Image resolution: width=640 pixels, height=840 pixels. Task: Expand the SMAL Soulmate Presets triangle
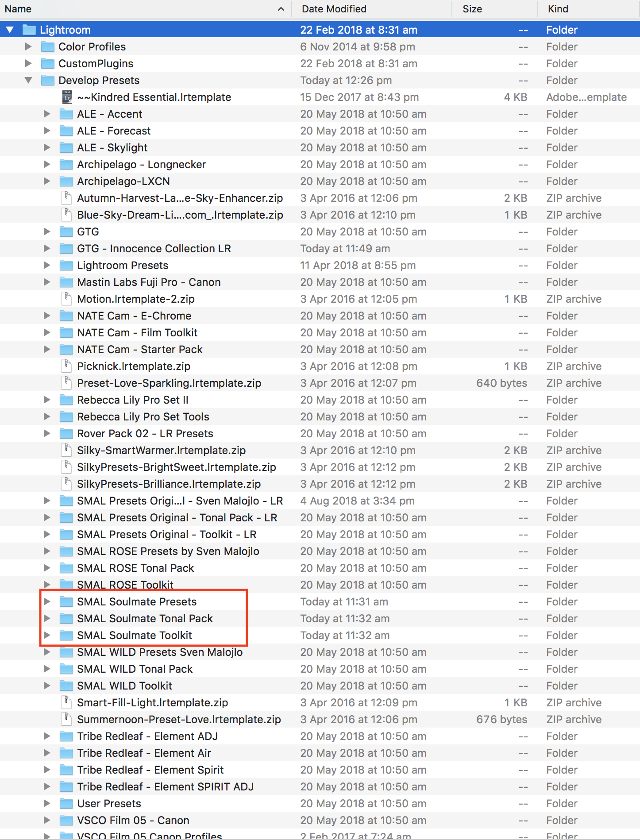click(x=47, y=601)
